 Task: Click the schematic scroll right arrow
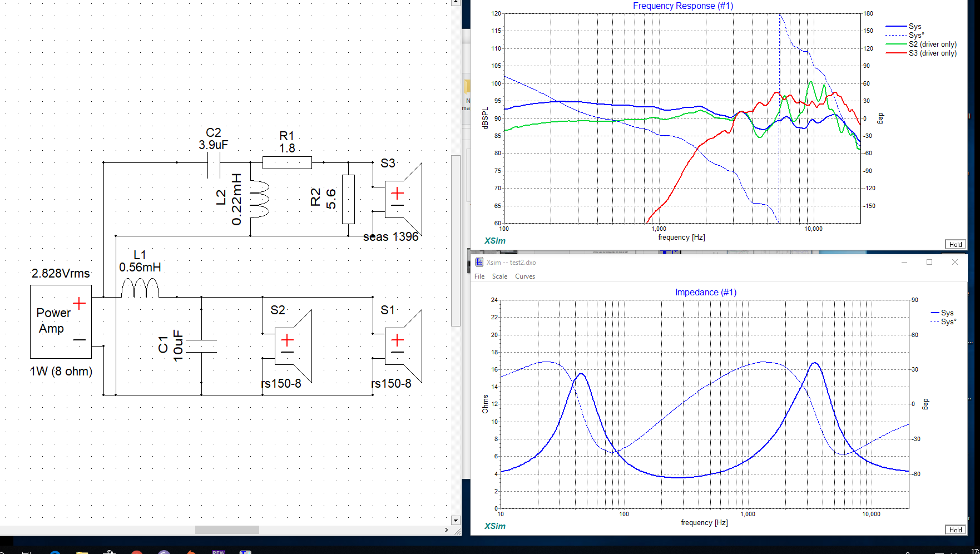[447, 530]
